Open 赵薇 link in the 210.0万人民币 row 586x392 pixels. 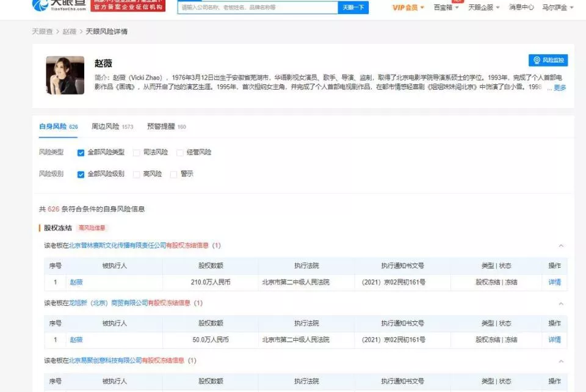pyautogui.click(x=76, y=282)
